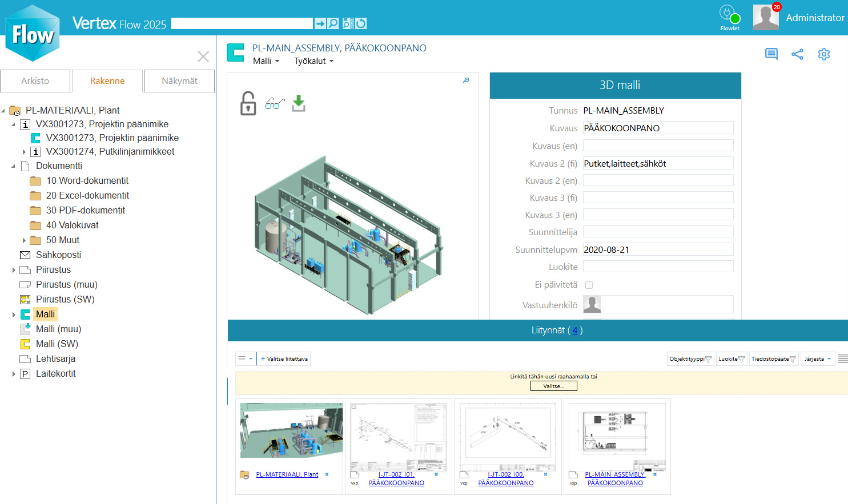Click the Flowlet connection icon
This screenshot has width=848, height=504.
click(729, 15)
